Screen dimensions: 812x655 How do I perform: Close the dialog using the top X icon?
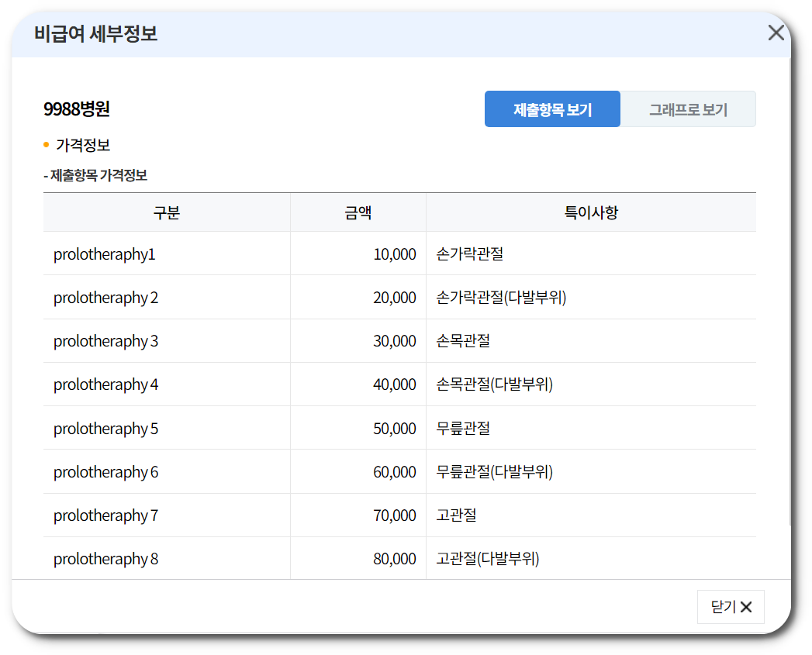coord(776,33)
